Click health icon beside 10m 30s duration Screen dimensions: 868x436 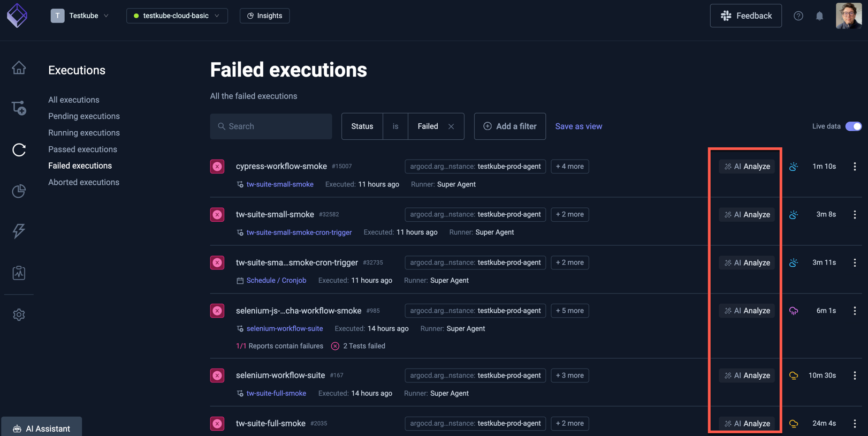pyautogui.click(x=794, y=375)
